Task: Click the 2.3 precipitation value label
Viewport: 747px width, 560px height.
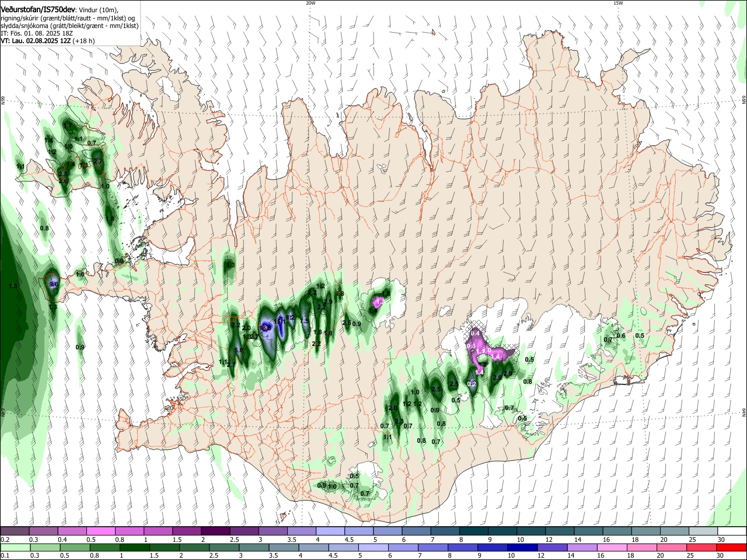Action: pyautogui.click(x=399, y=421)
